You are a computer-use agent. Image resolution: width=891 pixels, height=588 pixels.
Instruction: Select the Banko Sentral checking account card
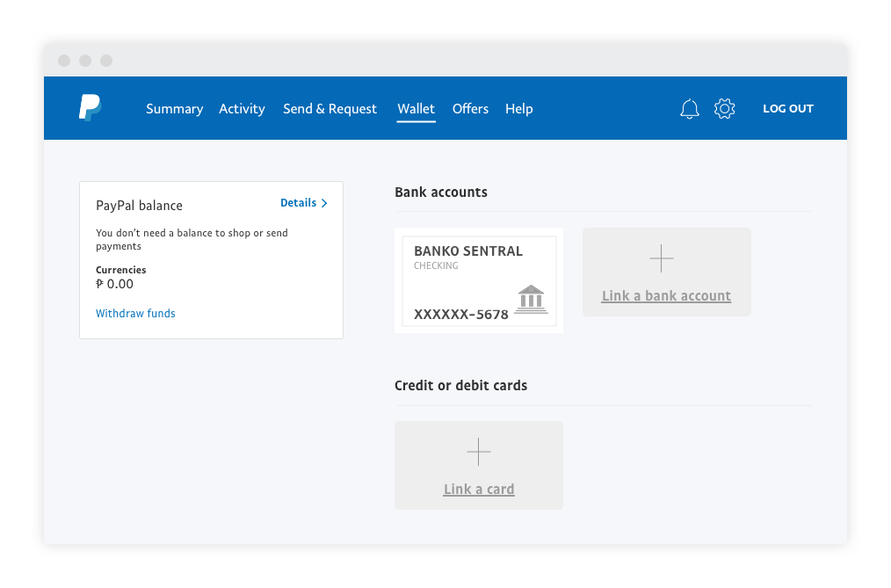478,281
